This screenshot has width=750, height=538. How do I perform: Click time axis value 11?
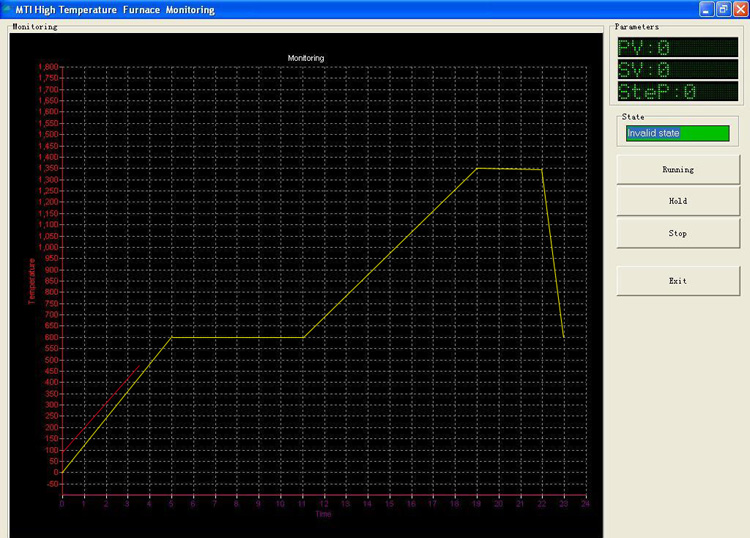tap(302, 504)
